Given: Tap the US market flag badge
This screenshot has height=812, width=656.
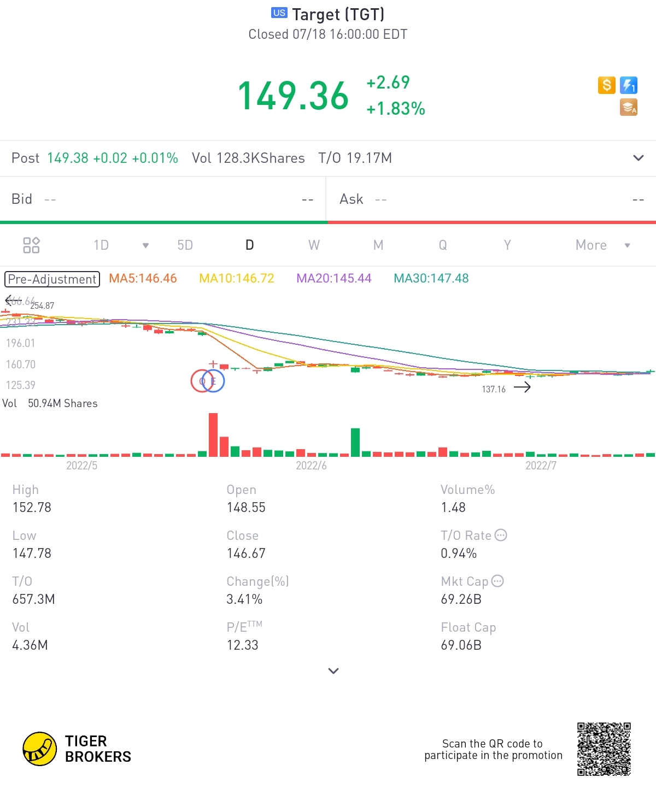Looking at the screenshot, I should click(279, 13).
